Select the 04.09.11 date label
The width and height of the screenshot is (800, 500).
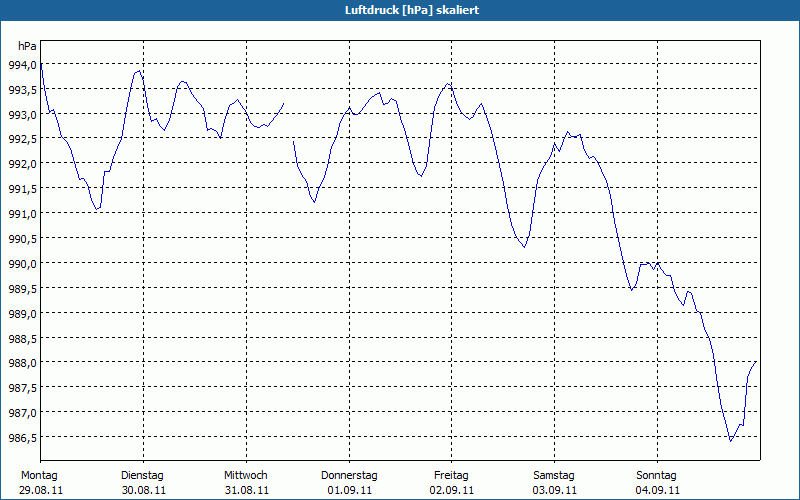tap(657, 490)
